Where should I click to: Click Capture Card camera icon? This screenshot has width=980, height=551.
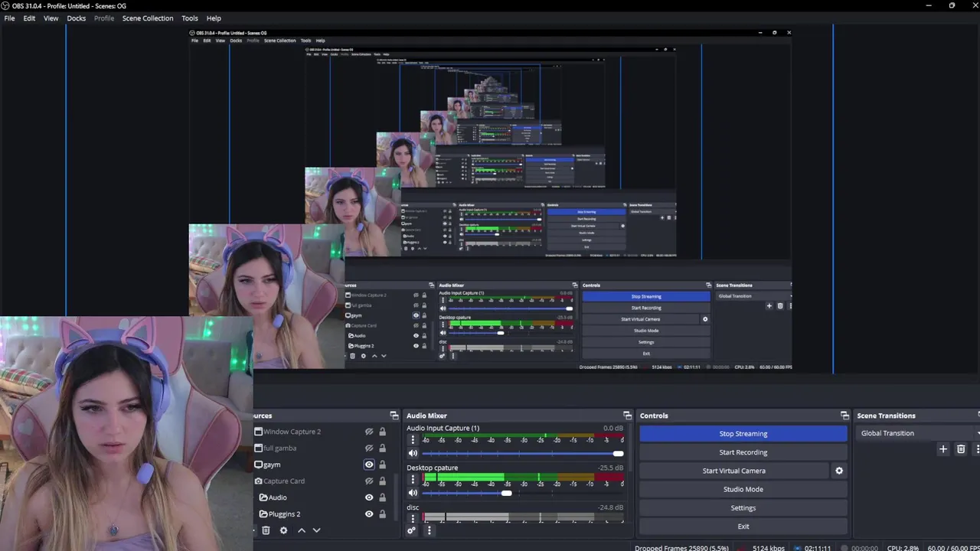click(258, 481)
